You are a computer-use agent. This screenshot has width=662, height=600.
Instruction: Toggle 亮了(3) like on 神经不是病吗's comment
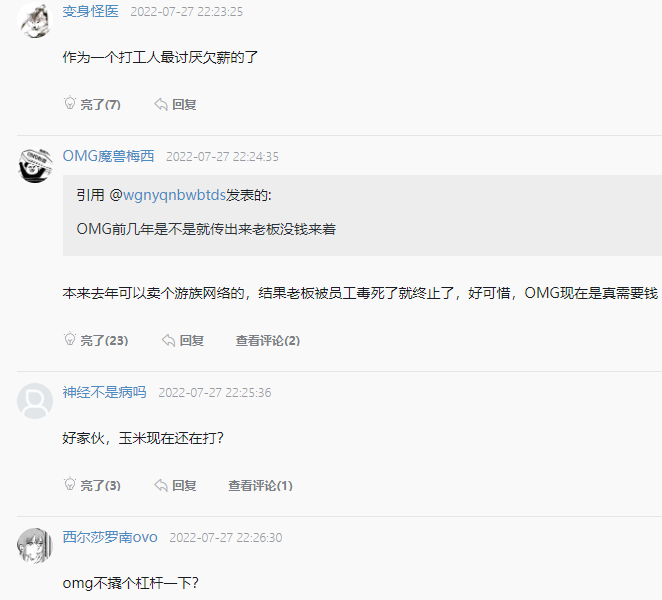click(100, 486)
